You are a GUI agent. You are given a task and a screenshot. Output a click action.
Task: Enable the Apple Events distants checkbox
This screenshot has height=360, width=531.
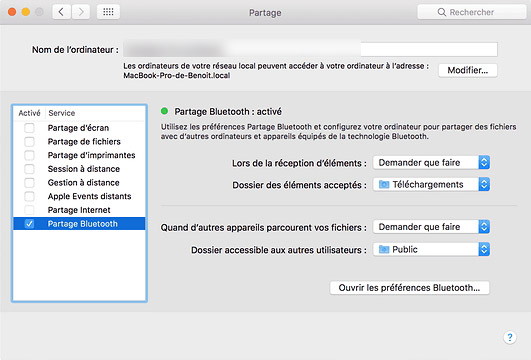pos(29,196)
